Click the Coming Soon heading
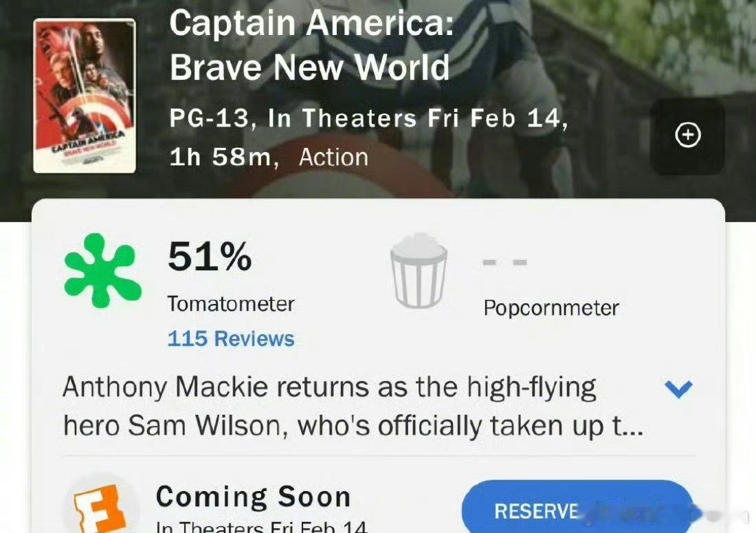 (x=253, y=497)
